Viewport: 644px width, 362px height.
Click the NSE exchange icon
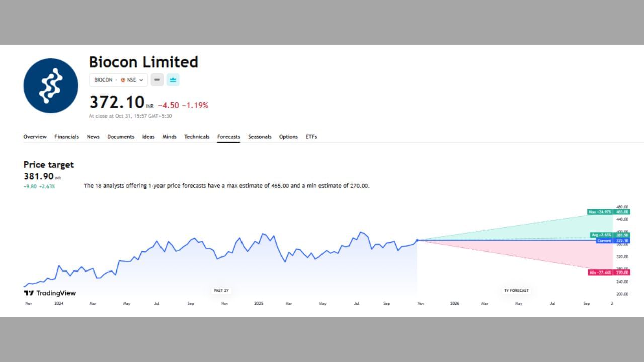[x=123, y=80]
